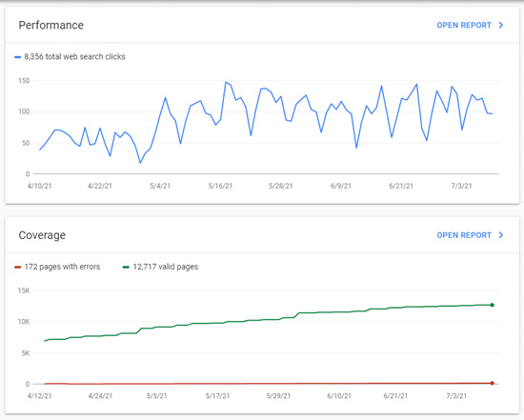Image resolution: width=524 pixels, height=420 pixels.
Task: Click the 5/29/21 date on Coverage axis
Action: [x=278, y=396]
